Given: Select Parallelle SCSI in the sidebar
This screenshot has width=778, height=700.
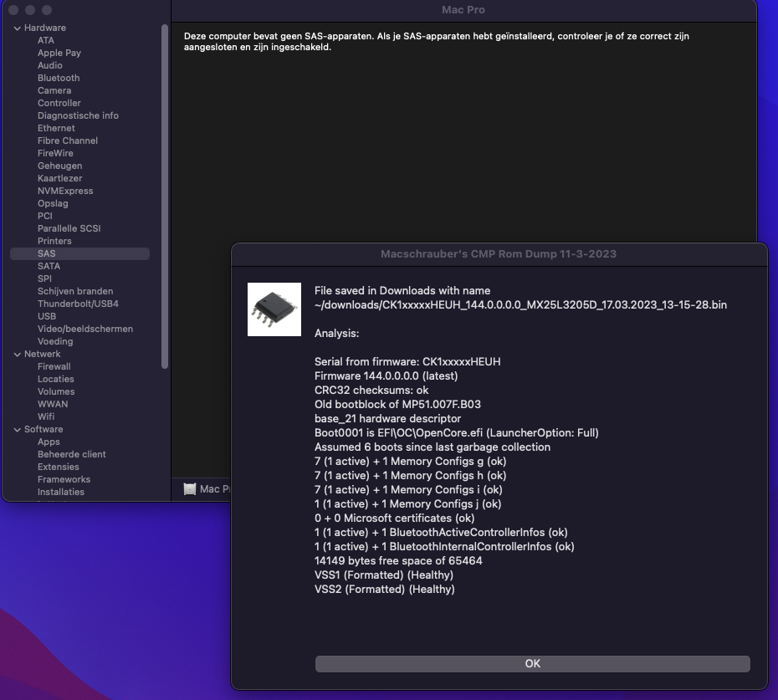Looking at the screenshot, I should [x=69, y=228].
